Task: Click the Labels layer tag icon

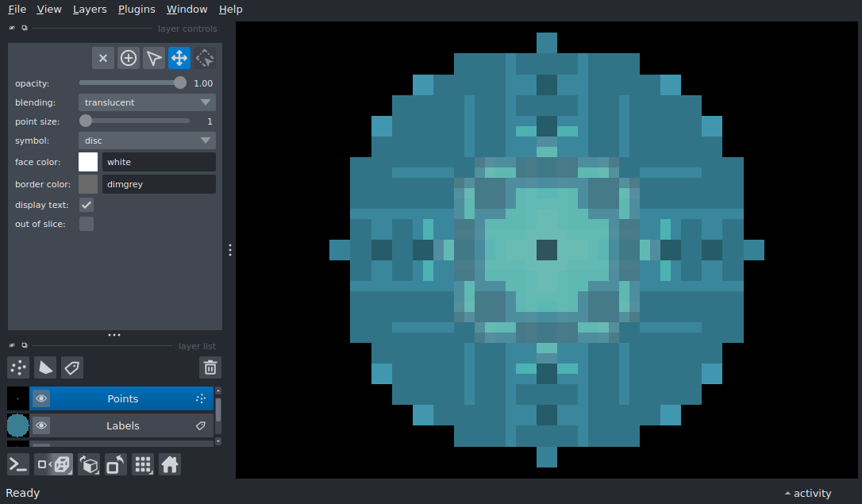Action: (x=201, y=425)
